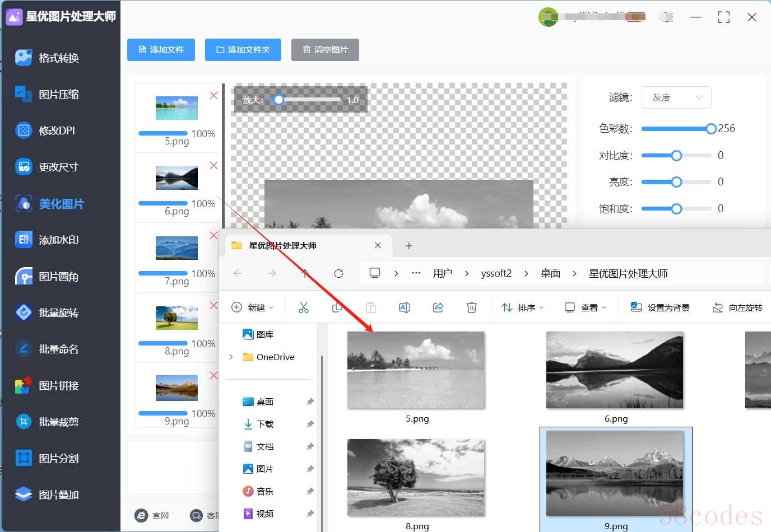Viewport: 771px width, 532px height.
Task: Open the 滤镜 filter dropdown showing 灰度
Action: (676, 97)
